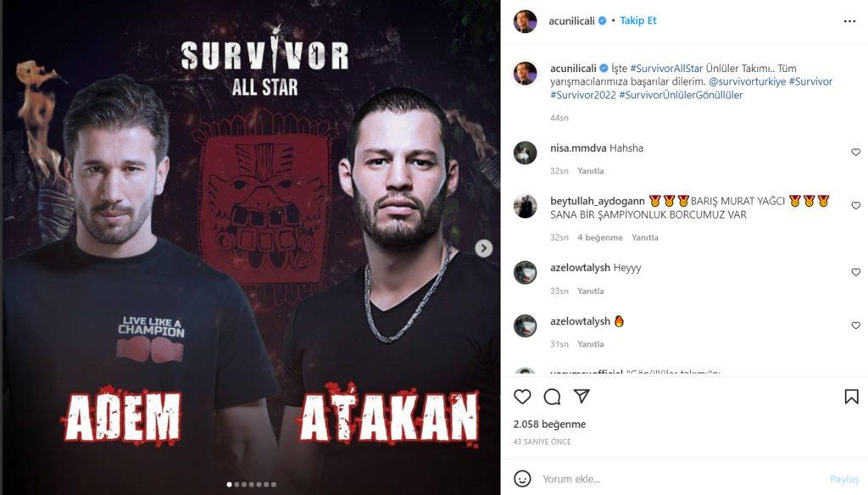Viewport: 868px width, 495px height.
Task: Save the post with the bookmark icon
Action: (x=851, y=397)
